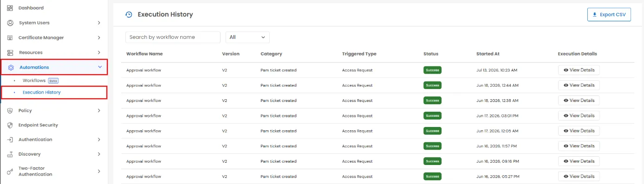Click the Started At column header

(488, 54)
